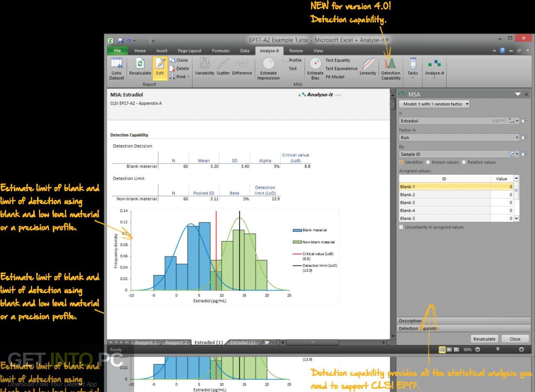Click Fit Model in ribbon
Screen dimensions: 535x392
tap(335, 76)
